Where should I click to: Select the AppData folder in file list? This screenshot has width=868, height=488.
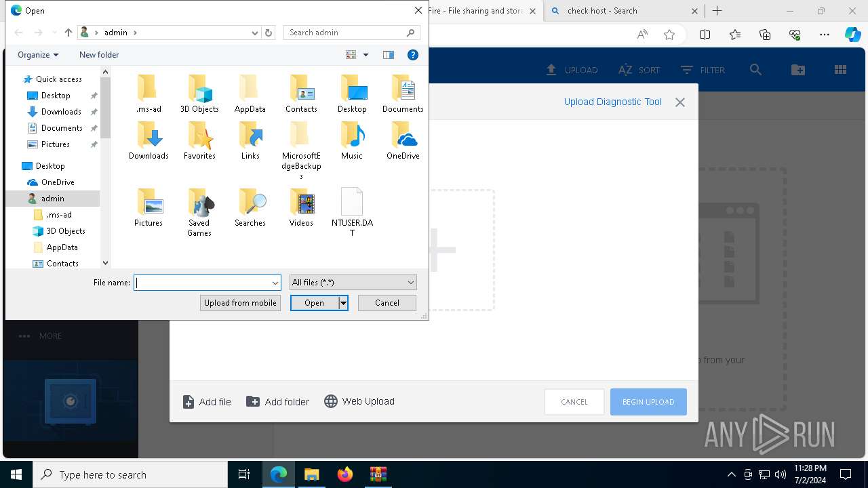click(x=250, y=94)
